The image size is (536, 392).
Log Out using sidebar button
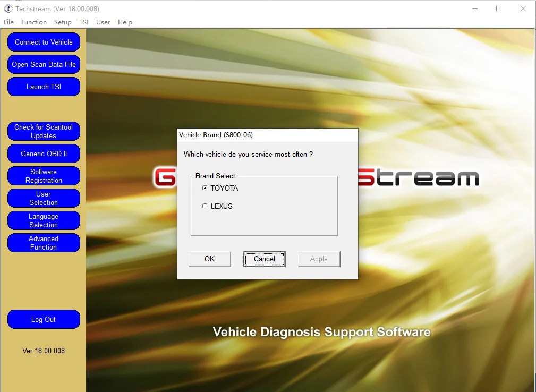(44, 319)
